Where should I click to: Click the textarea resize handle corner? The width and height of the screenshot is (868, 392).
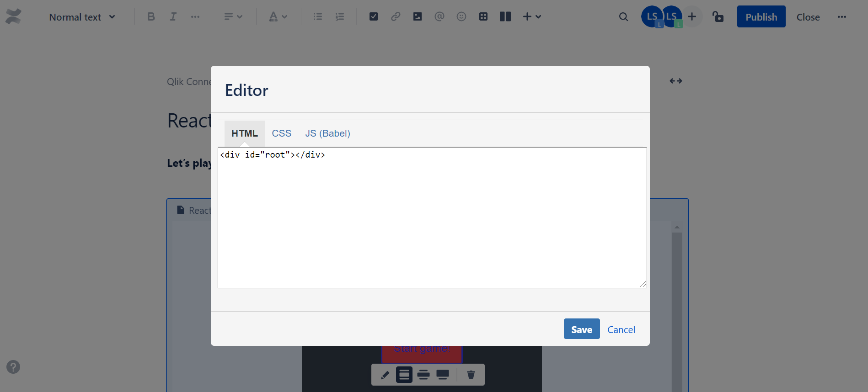pos(643,284)
